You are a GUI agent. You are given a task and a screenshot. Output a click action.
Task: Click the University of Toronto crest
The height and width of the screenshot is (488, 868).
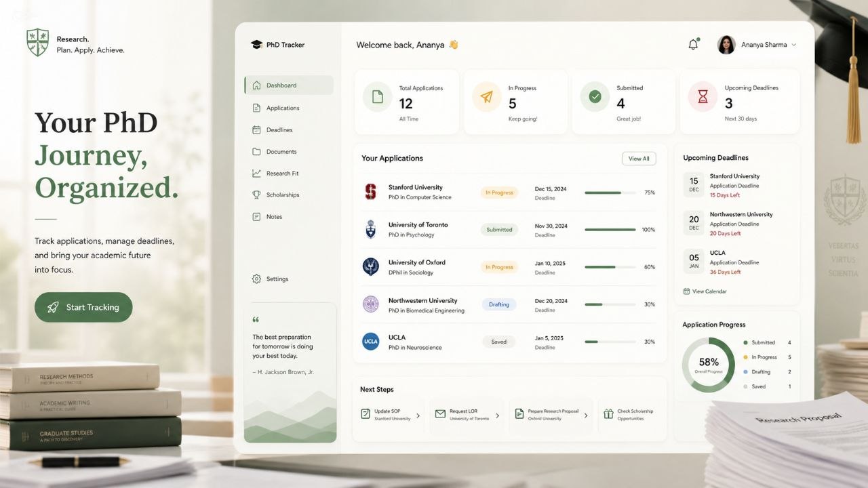point(370,229)
